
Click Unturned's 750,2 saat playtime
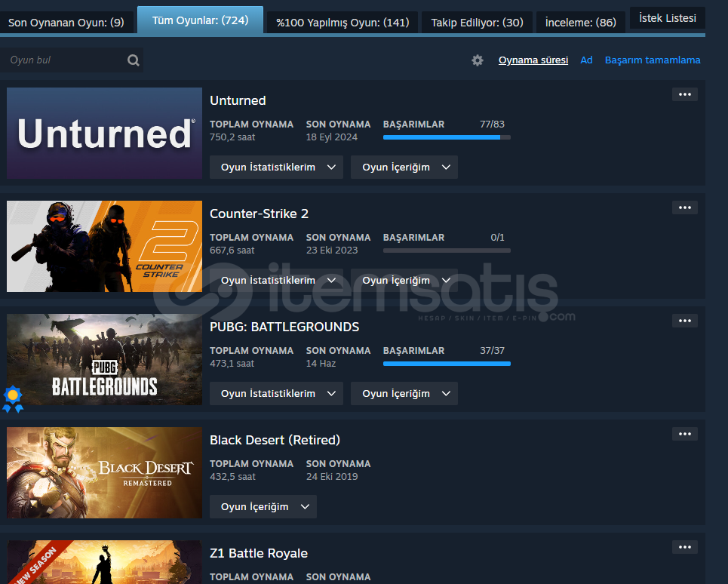click(x=232, y=137)
